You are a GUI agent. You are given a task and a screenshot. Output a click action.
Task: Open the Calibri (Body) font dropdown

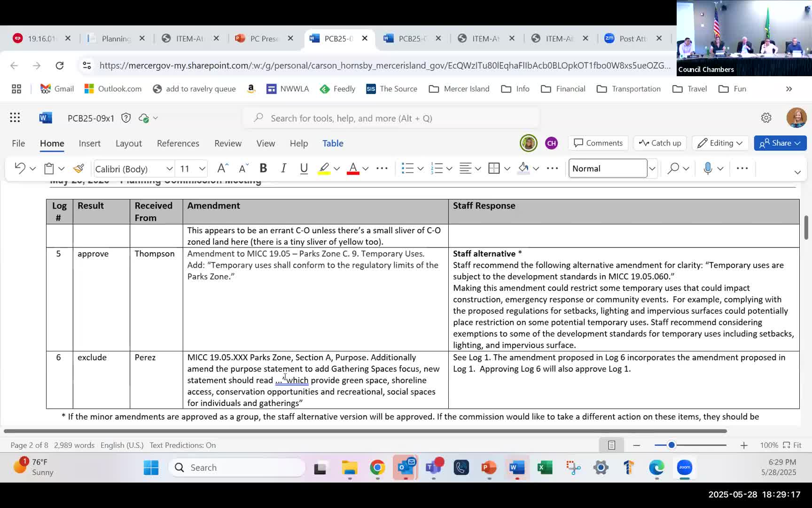coord(134,168)
